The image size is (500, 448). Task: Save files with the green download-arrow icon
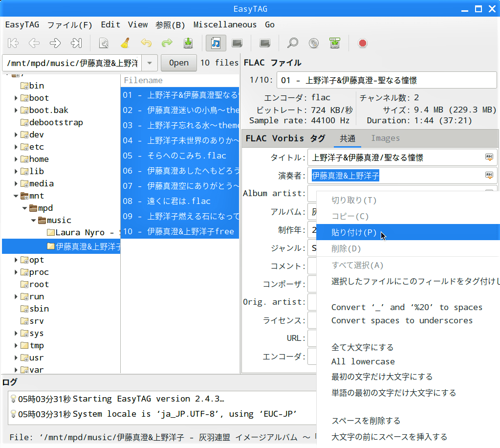188,43
